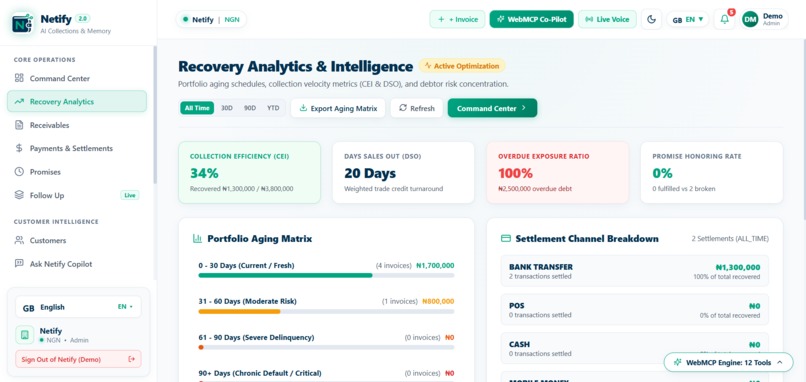
Task: Click the Netify logo icon
Action: (23, 23)
